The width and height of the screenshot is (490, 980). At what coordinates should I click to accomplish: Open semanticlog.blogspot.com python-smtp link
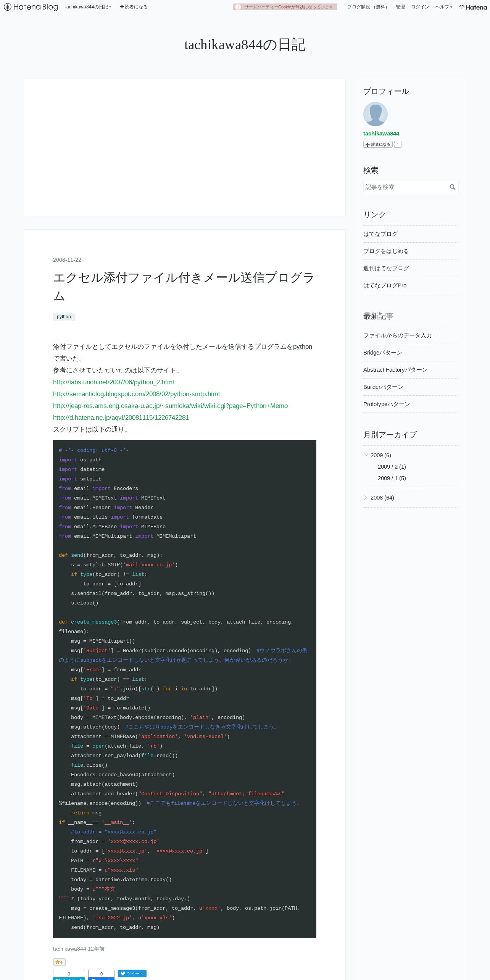tap(136, 394)
